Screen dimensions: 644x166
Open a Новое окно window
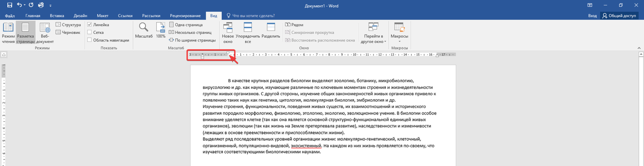coord(228,33)
